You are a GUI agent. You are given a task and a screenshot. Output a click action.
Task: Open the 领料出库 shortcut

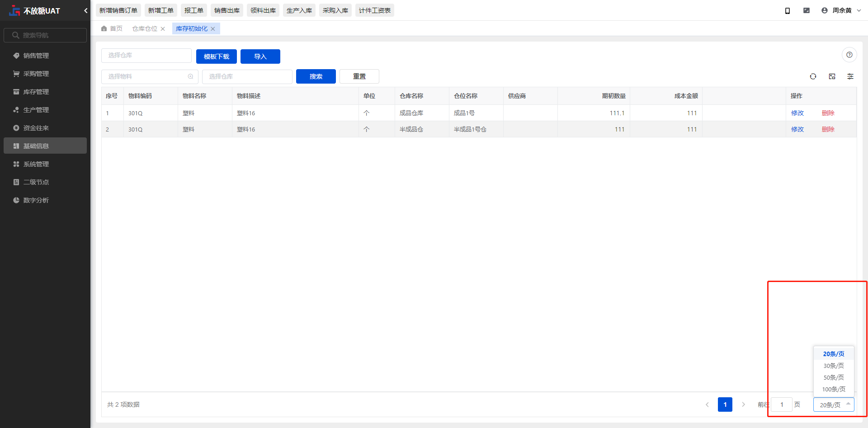click(x=263, y=10)
